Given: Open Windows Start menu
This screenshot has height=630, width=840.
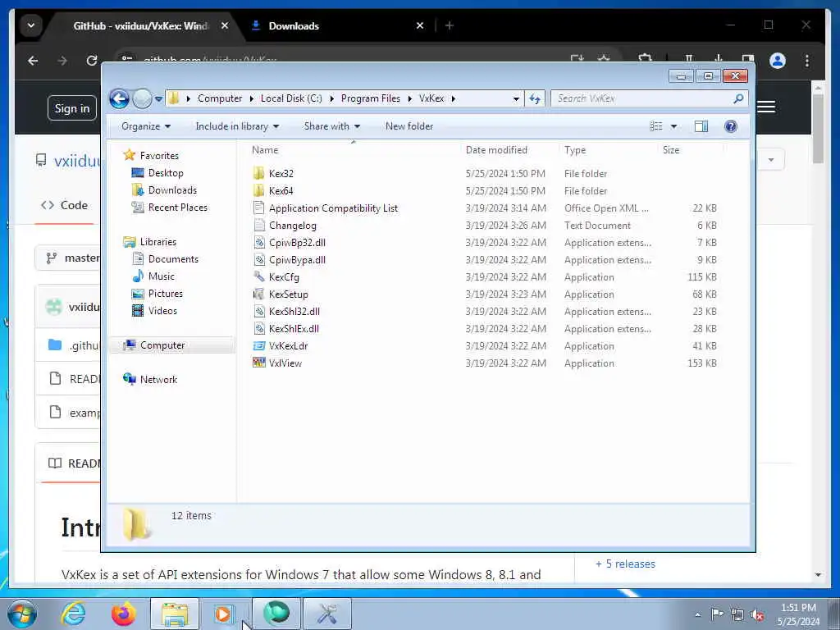Looking at the screenshot, I should click(22, 614).
